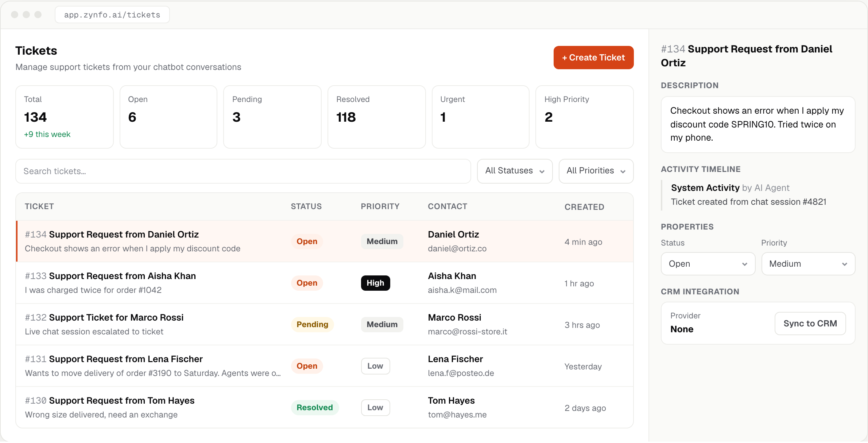Click the Open status badge for Daniel Ortiz
Screen dimensions: 868x443
[x=307, y=242]
